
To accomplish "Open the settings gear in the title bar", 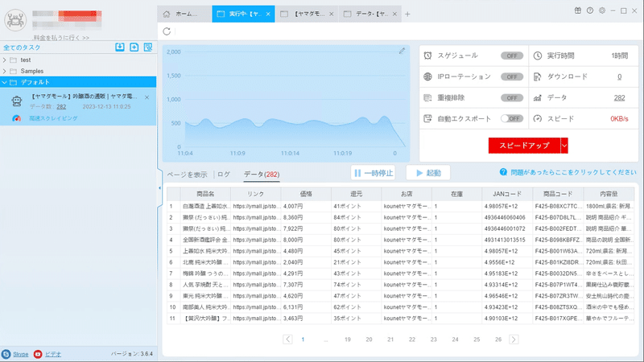I will coord(602,10).
